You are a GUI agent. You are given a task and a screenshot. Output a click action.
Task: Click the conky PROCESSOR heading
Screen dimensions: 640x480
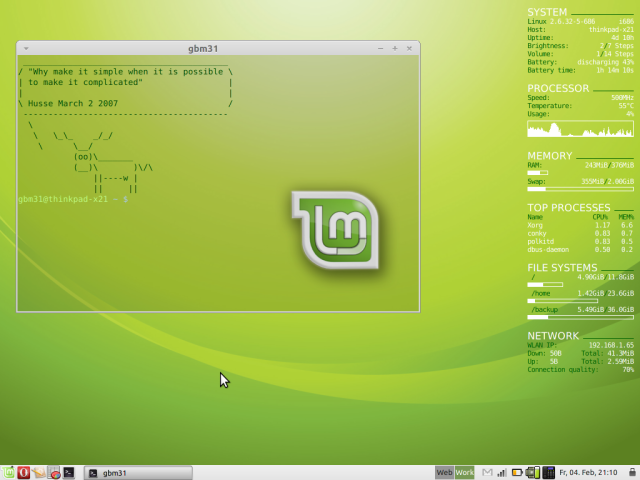click(x=558, y=88)
